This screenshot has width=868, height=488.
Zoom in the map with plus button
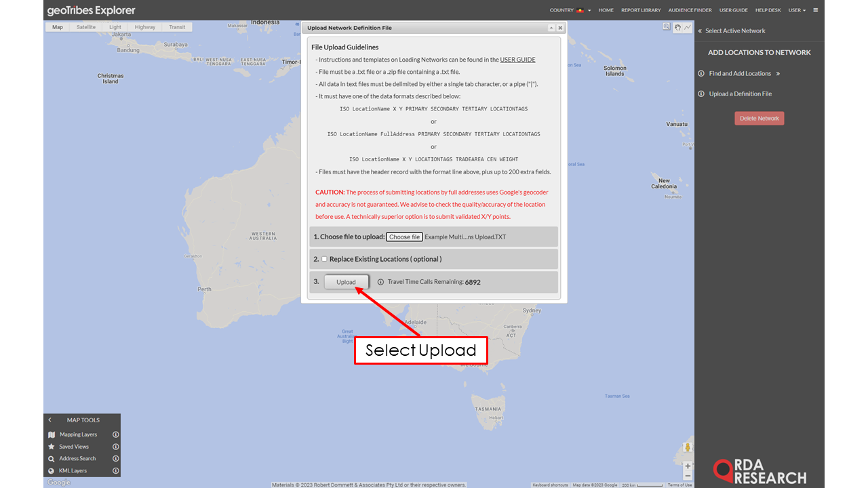688,466
